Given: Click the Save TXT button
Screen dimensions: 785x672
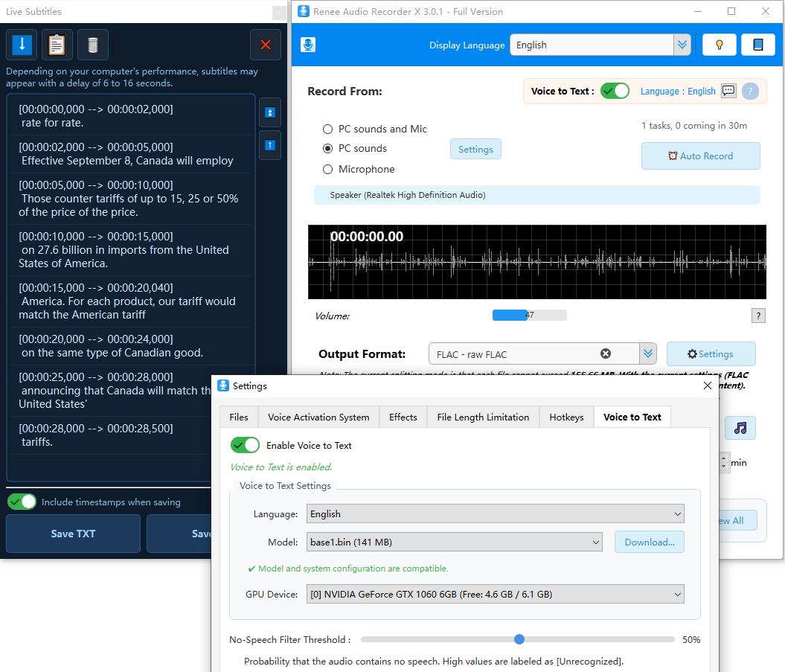Looking at the screenshot, I should pos(73,534).
